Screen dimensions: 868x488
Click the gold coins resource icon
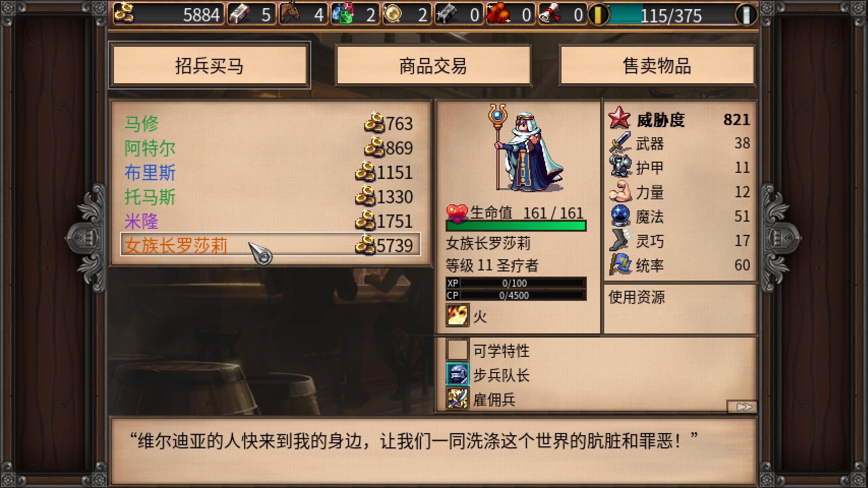click(124, 14)
